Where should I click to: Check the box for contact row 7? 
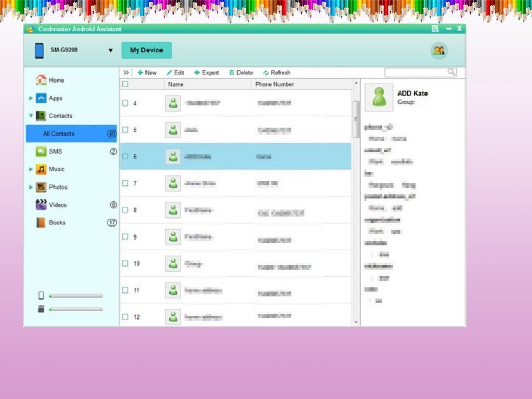tap(125, 183)
